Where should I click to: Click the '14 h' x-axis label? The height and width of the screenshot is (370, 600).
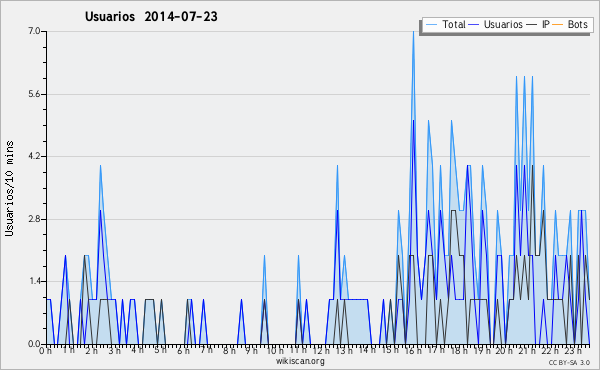367,350
